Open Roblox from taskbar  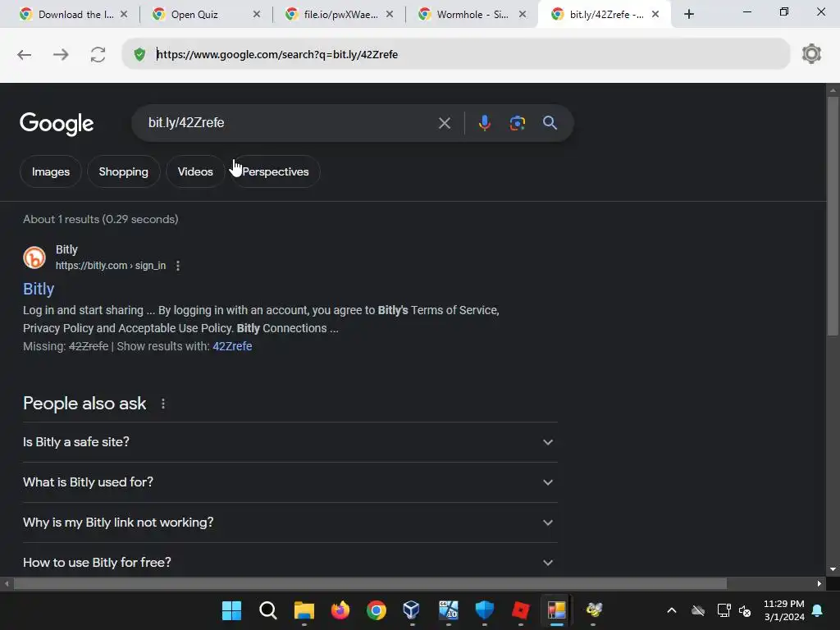(x=521, y=610)
